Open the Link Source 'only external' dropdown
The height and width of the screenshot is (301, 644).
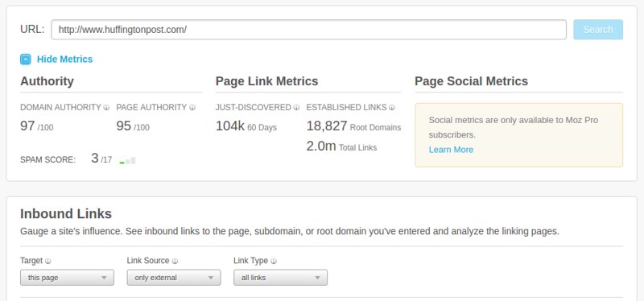point(174,278)
